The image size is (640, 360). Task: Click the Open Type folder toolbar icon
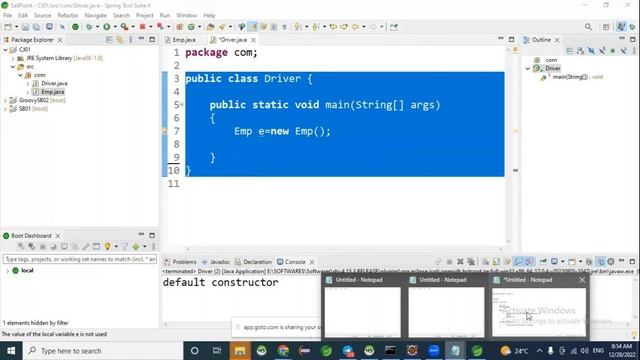coord(210,27)
